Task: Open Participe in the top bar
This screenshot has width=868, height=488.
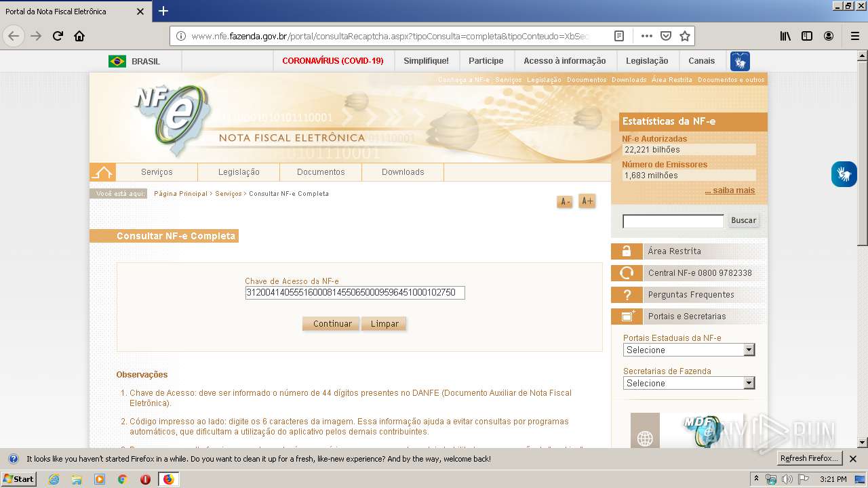Action: tap(486, 61)
